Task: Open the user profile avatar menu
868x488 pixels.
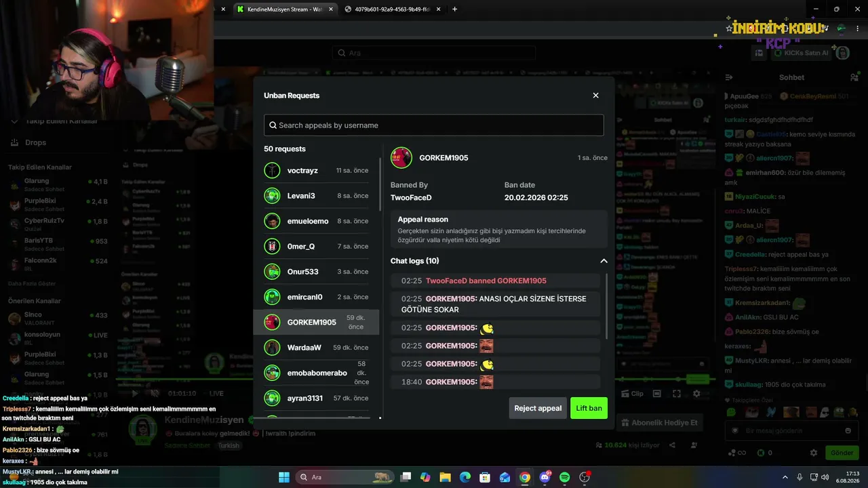Action: click(842, 53)
